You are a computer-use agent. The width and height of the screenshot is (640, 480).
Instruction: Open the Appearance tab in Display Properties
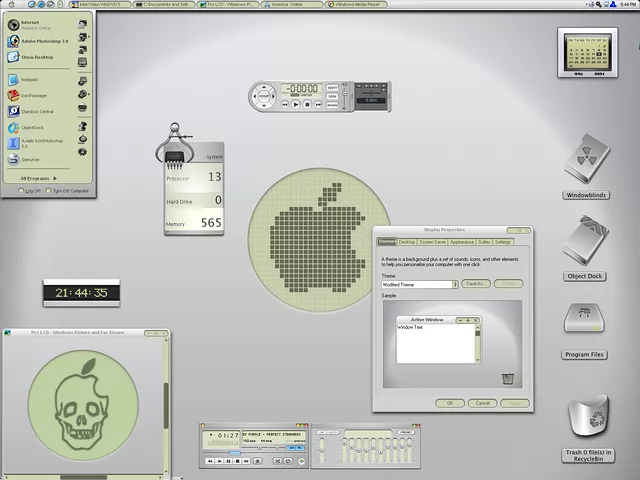click(x=462, y=242)
